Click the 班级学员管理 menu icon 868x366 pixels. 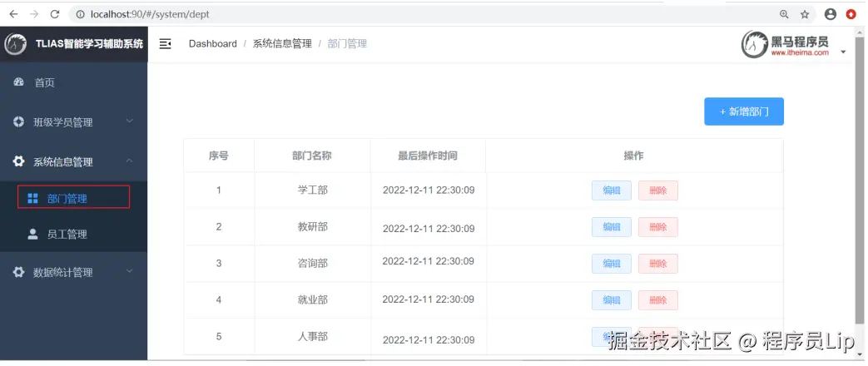click(x=19, y=121)
